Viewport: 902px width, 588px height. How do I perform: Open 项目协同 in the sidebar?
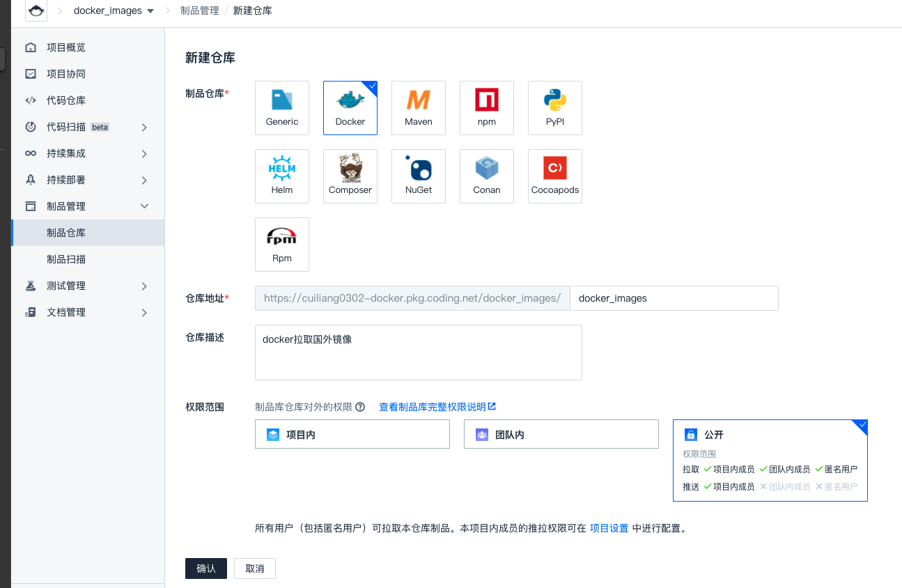click(88, 74)
